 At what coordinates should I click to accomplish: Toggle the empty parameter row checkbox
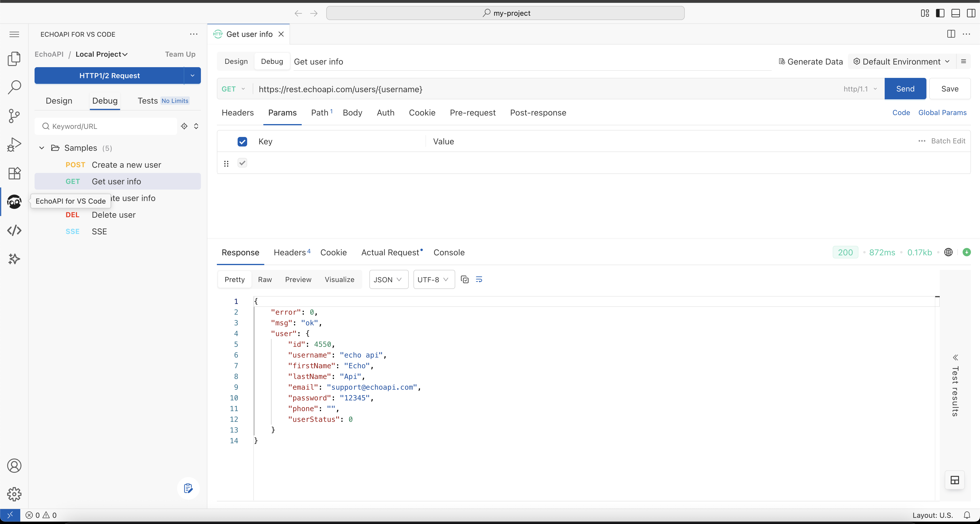tap(242, 163)
